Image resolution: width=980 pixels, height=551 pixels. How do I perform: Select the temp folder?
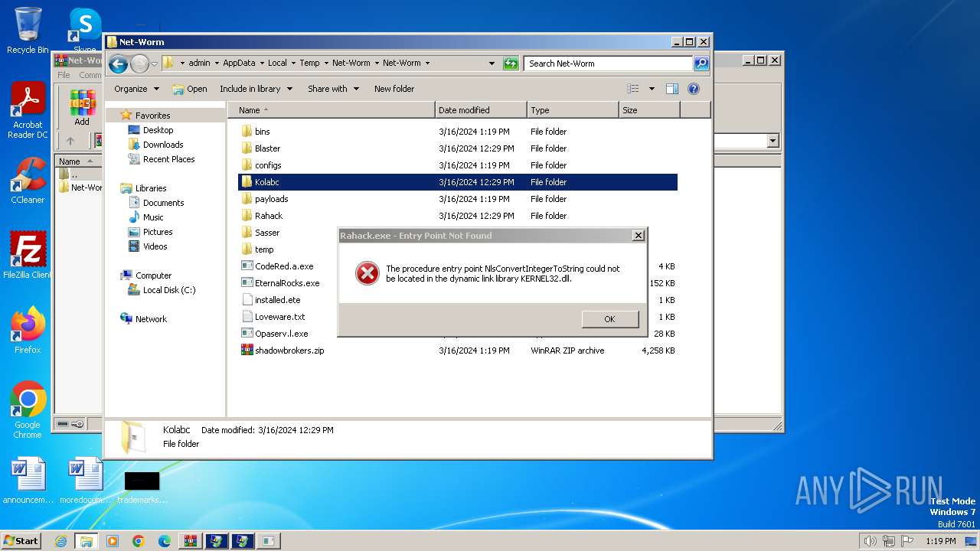pyautogui.click(x=264, y=249)
